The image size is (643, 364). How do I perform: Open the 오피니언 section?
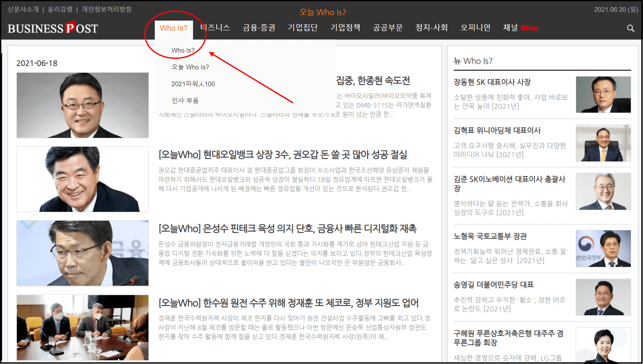(x=475, y=28)
